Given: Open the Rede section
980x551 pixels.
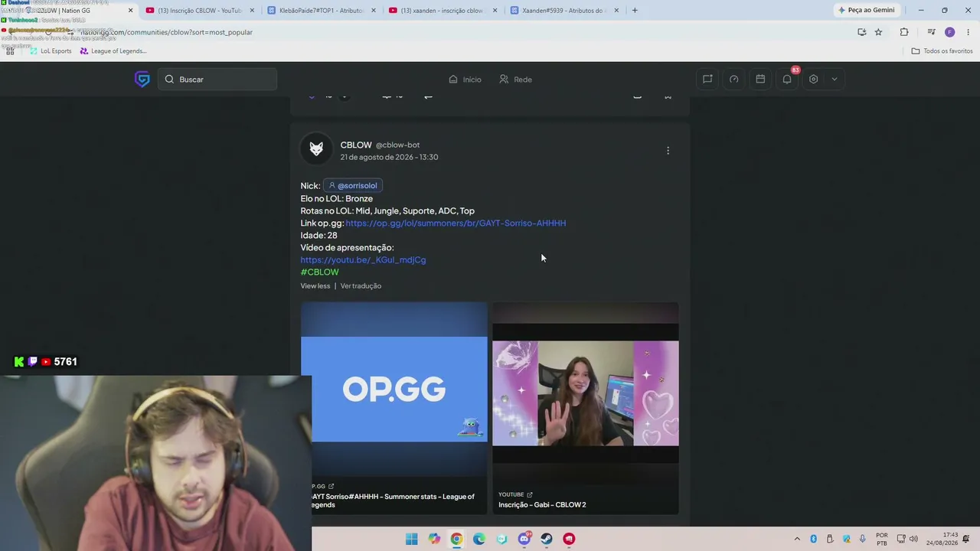Looking at the screenshot, I should click(515, 80).
